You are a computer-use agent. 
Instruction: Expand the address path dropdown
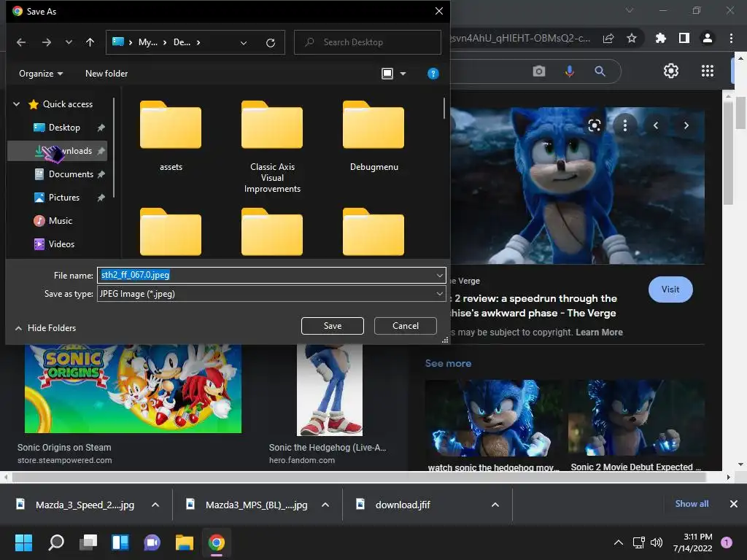click(x=244, y=43)
